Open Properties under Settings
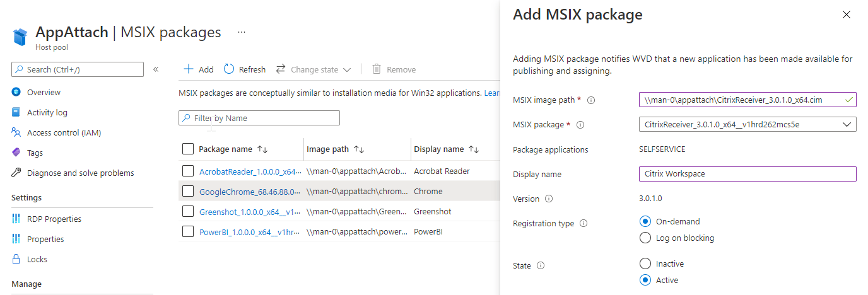The image size is (868, 295). coord(45,239)
